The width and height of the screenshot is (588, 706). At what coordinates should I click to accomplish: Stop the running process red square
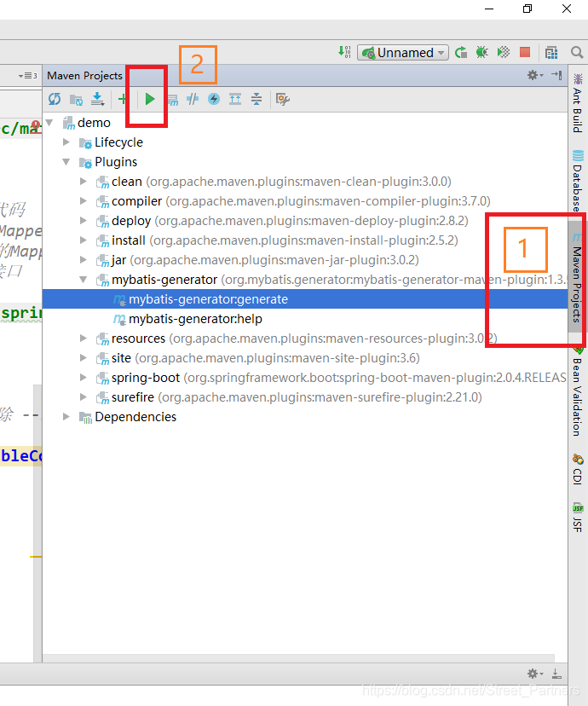pos(525,53)
